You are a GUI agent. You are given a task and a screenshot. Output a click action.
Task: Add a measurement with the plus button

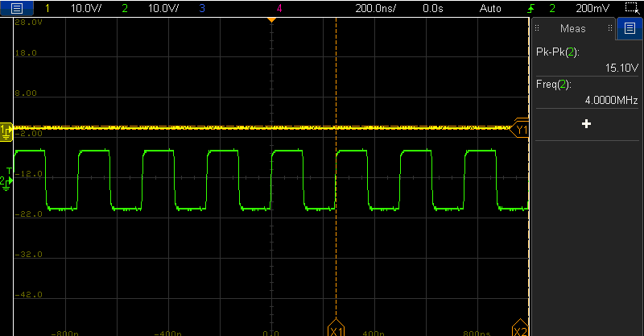(x=587, y=124)
